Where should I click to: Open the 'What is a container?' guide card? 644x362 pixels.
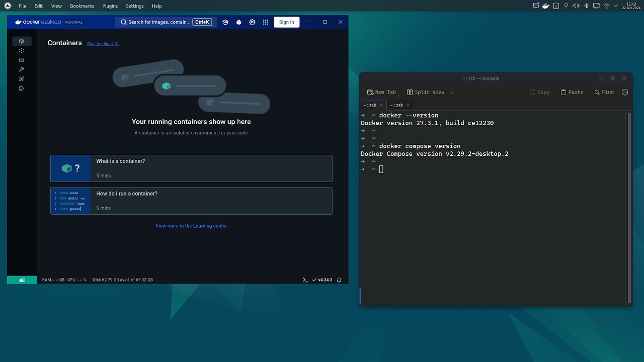pos(191,168)
